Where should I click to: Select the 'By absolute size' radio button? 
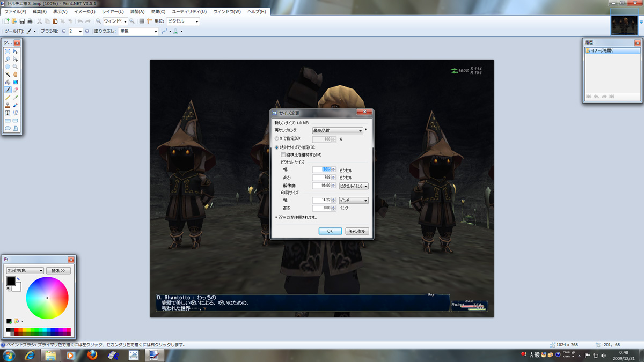(277, 147)
